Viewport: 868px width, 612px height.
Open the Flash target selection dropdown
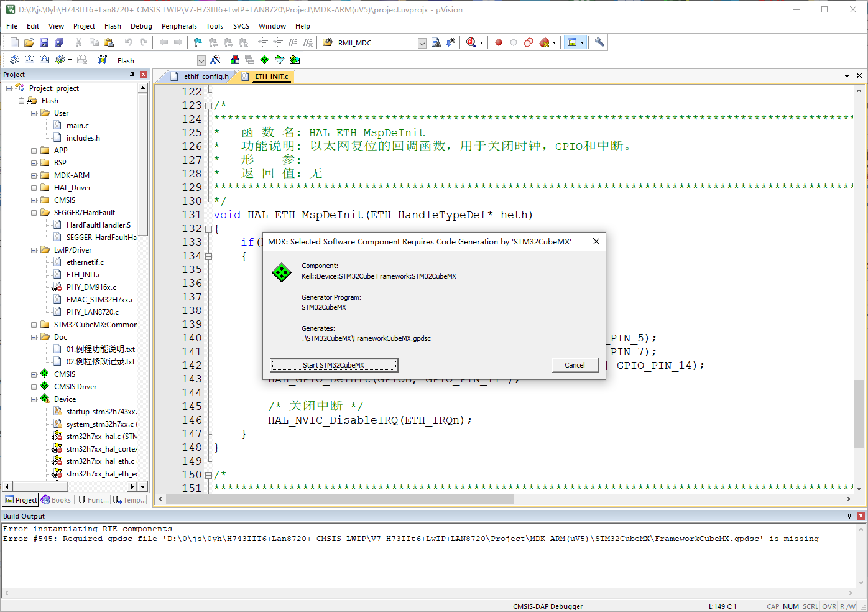pyautogui.click(x=201, y=60)
